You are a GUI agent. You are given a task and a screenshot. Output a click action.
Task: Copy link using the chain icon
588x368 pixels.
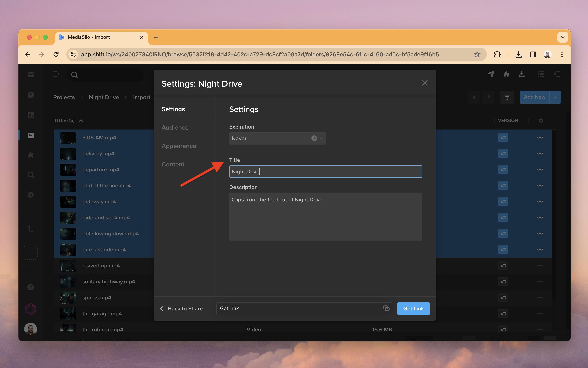[x=386, y=308]
